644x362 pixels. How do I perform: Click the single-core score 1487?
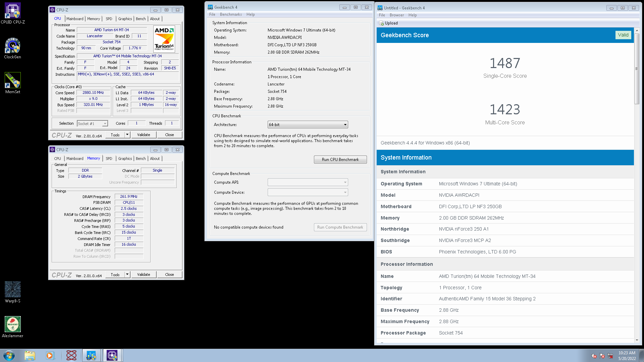click(x=505, y=63)
